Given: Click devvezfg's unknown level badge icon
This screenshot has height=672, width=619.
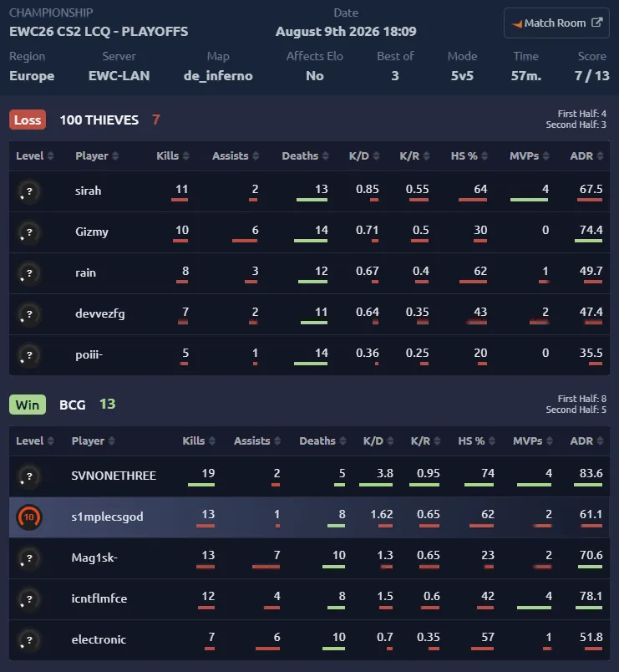Looking at the screenshot, I should [x=28, y=314].
